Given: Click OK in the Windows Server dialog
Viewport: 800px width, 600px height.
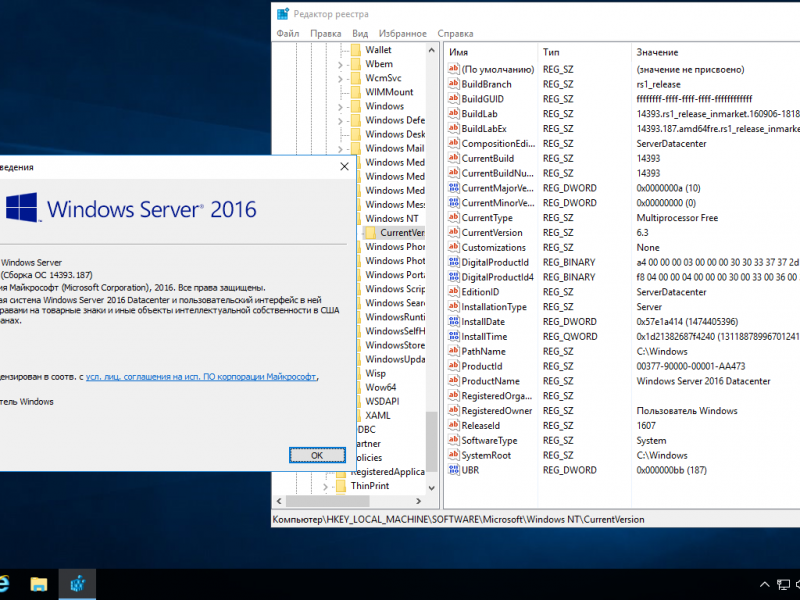Looking at the screenshot, I should click(x=317, y=455).
